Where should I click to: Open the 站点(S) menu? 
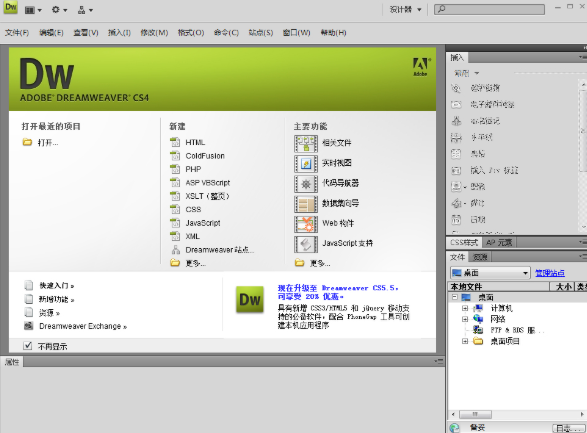coord(261,33)
